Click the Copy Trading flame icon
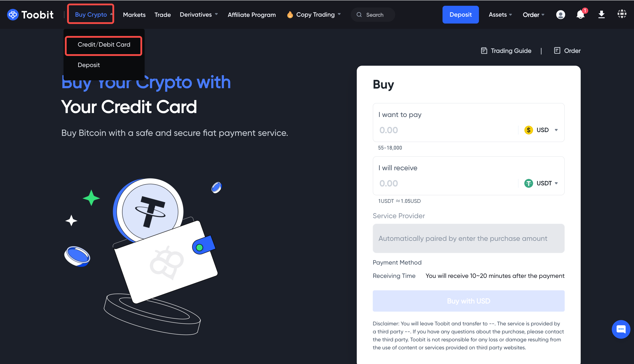The width and height of the screenshot is (634, 364). [x=290, y=15]
